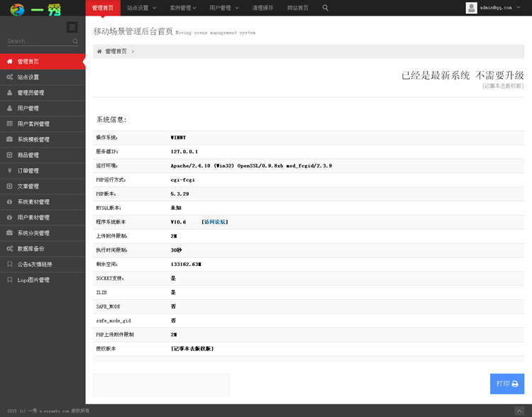Click the gift icon beside 用户素材管理
This screenshot has width=532, height=417.
point(10,218)
